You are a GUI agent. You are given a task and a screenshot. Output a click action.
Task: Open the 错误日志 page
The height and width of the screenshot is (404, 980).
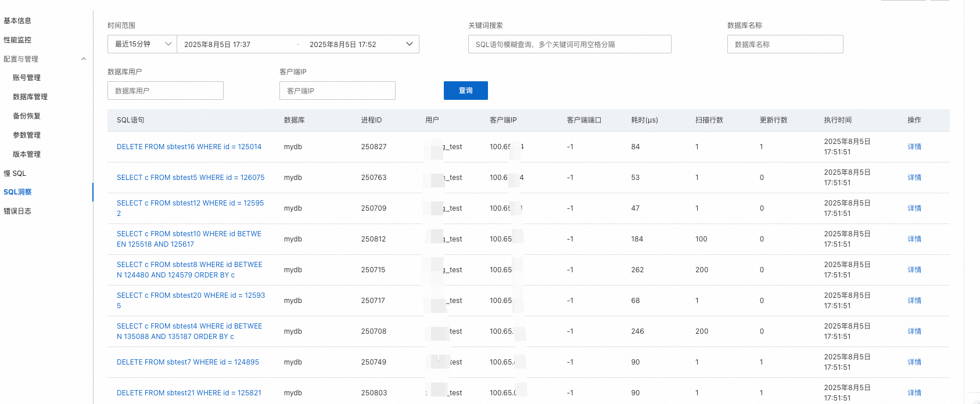(x=17, y=211)
